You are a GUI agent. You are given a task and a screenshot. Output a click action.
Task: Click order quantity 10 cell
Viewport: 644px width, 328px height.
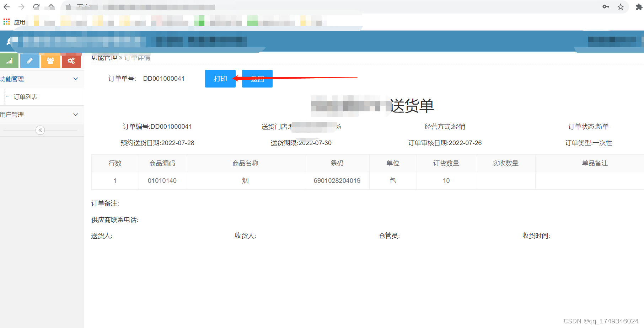tap(446, 181)
